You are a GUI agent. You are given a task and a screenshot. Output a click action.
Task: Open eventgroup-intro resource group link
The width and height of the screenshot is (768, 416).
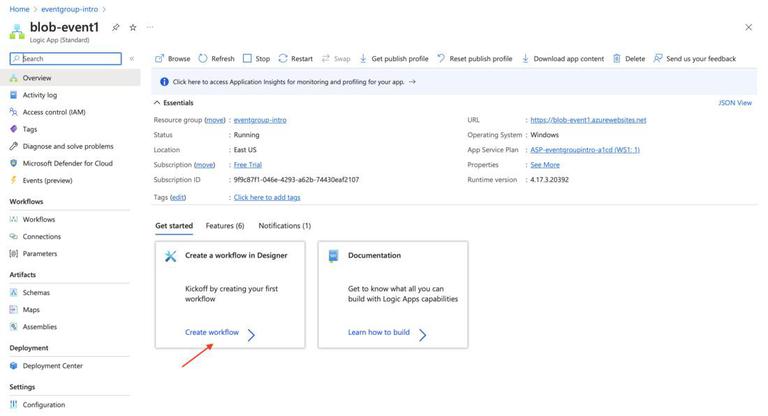[260, 120]
